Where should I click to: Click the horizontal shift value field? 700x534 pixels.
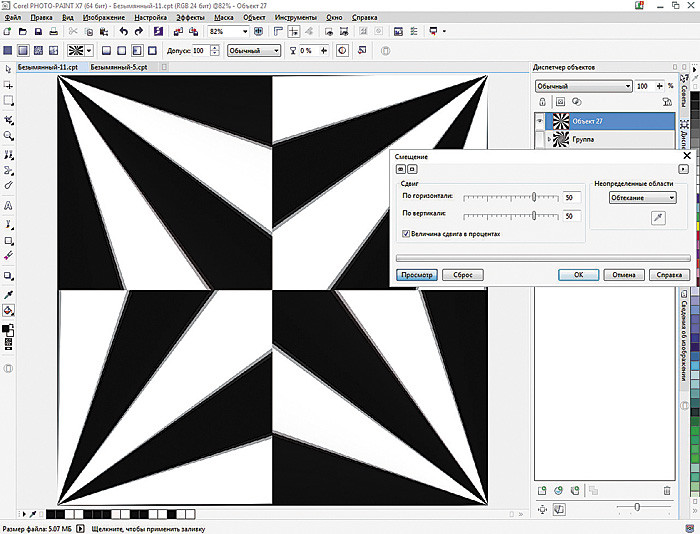(572, 197)
